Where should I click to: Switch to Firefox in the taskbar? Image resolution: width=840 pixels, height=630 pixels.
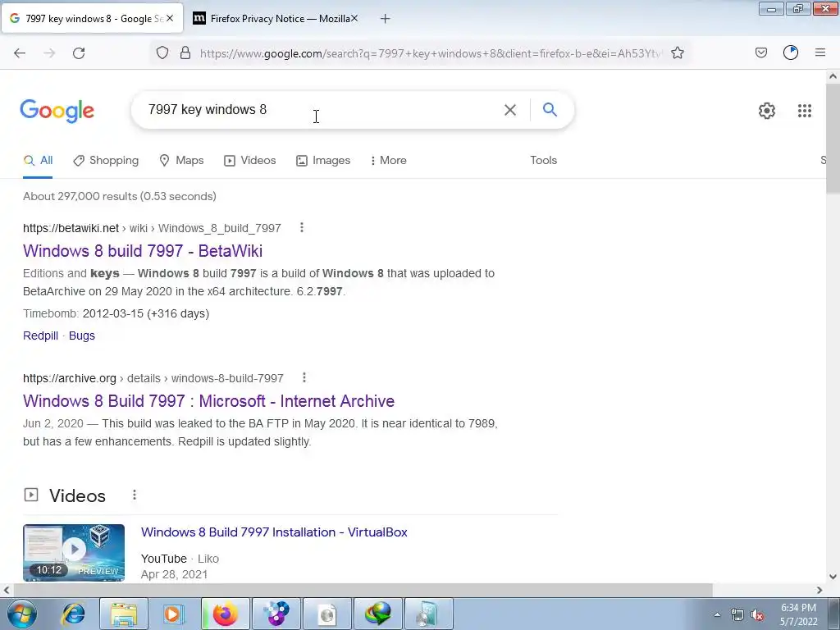tap(225, 614)
